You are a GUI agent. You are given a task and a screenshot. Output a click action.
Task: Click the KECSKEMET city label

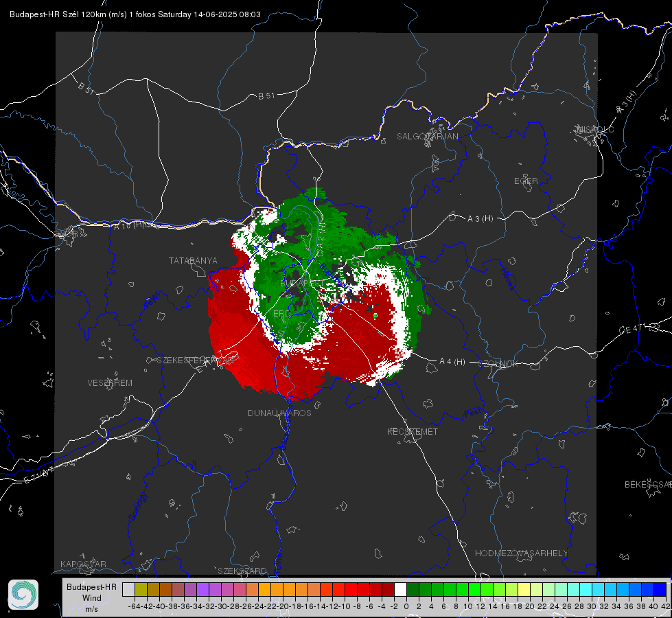click(x=413, y=432)
